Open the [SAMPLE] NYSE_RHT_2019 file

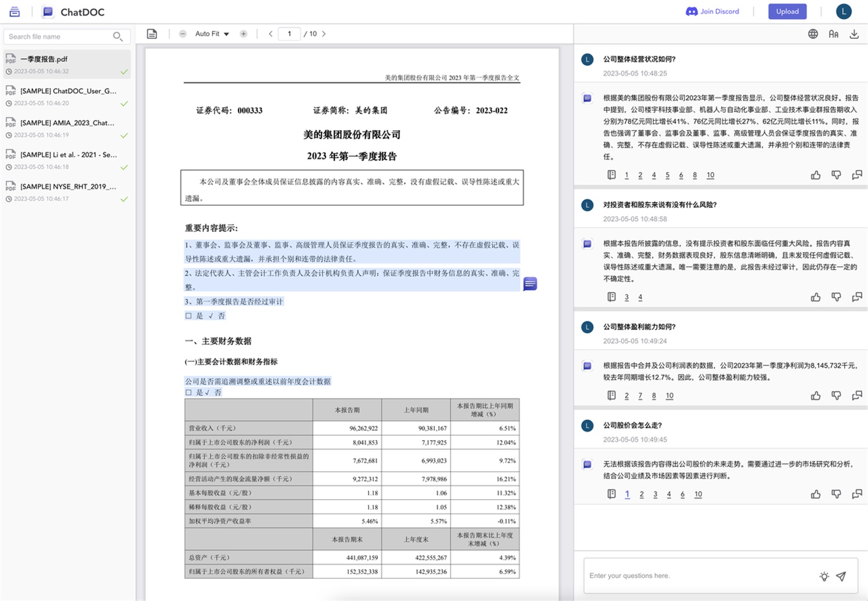[x=67, y=192]
